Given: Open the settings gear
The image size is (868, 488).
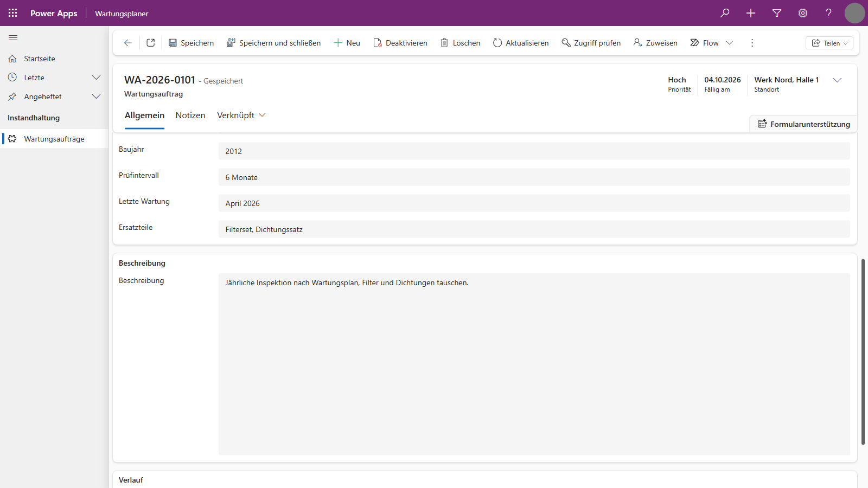Looking at the screenshot, I should click(x=803, y=13).
